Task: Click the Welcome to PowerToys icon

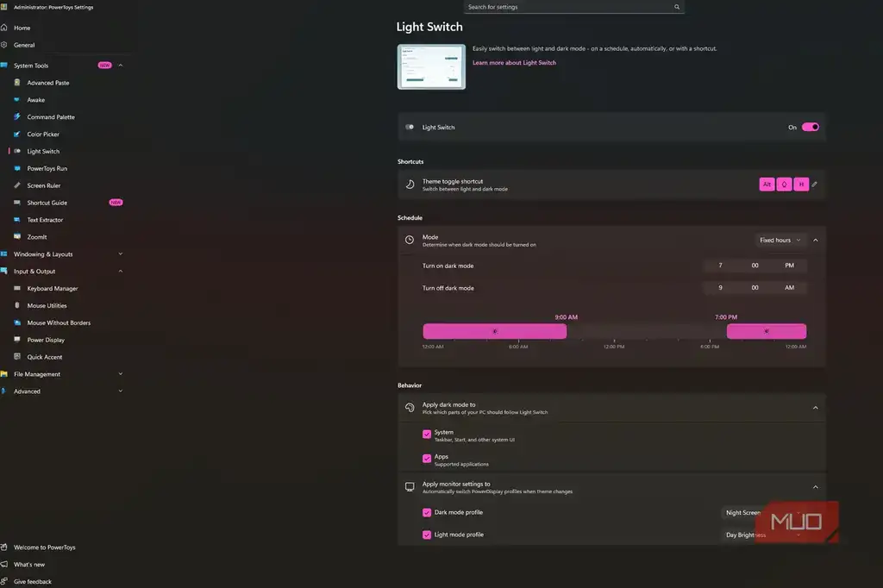Action: 4,547
